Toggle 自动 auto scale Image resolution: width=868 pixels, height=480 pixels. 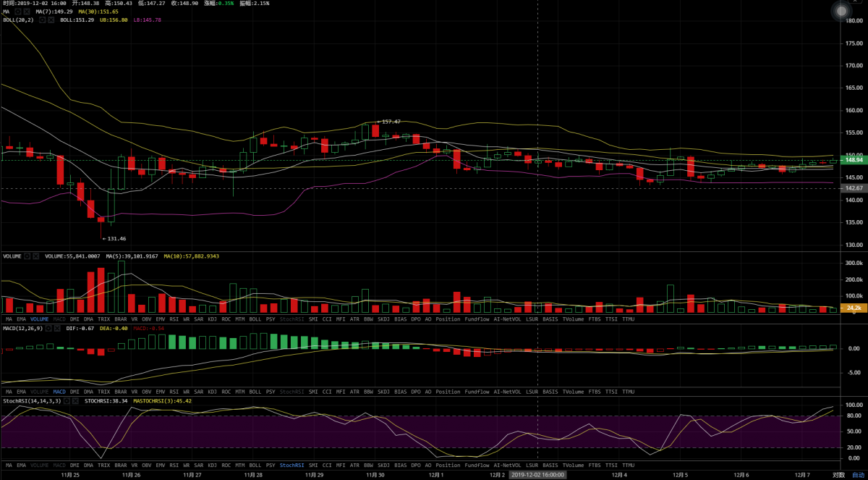click(858, 475)
